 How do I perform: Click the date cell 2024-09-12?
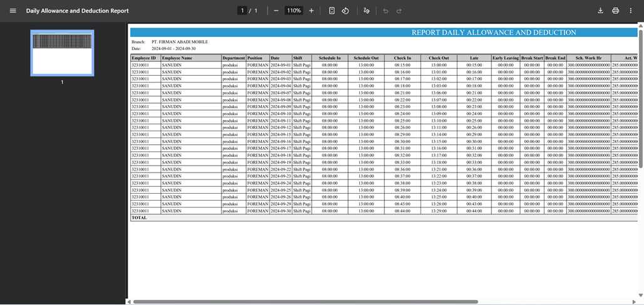pyautogui.click(x=280, y=127)
